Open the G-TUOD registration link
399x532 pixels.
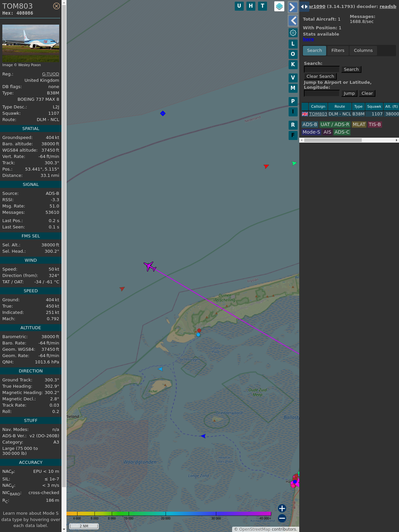point(51,74)
